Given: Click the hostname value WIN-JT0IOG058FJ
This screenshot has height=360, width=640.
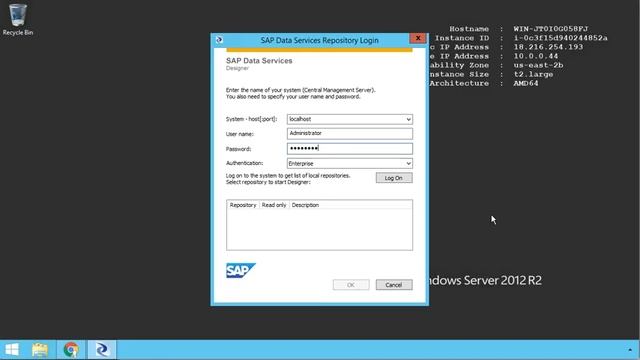Looking at the screenshot, I should (x=551, y=29).
